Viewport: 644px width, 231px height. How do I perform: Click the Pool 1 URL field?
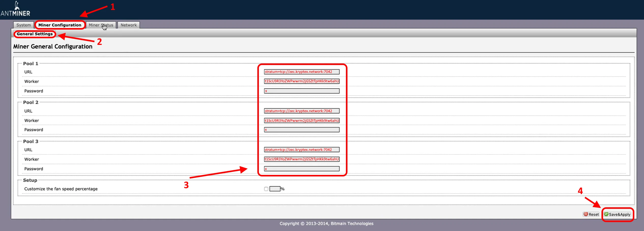(x=301, y=72)
